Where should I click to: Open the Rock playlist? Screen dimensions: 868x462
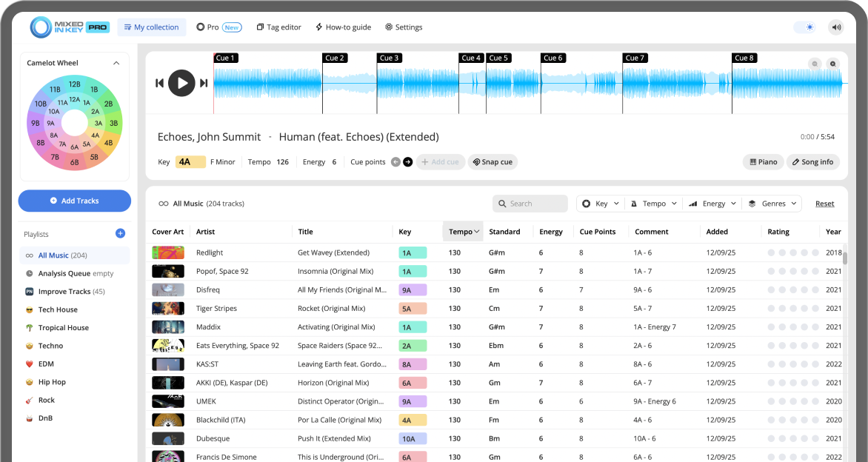(x=75, y=400)
